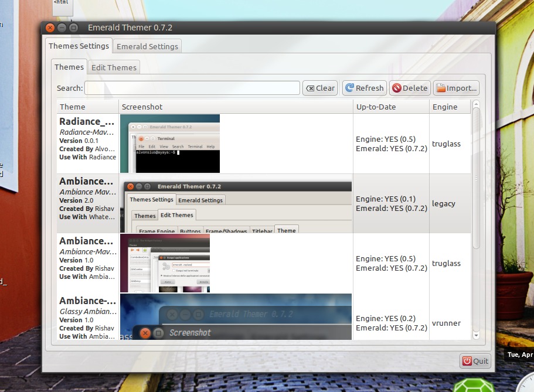Image resolution: width=534 pixels, height=392 pixels.
Task: Click 'truglass' engine of Radiance theme
Action: tap(446, 144)
